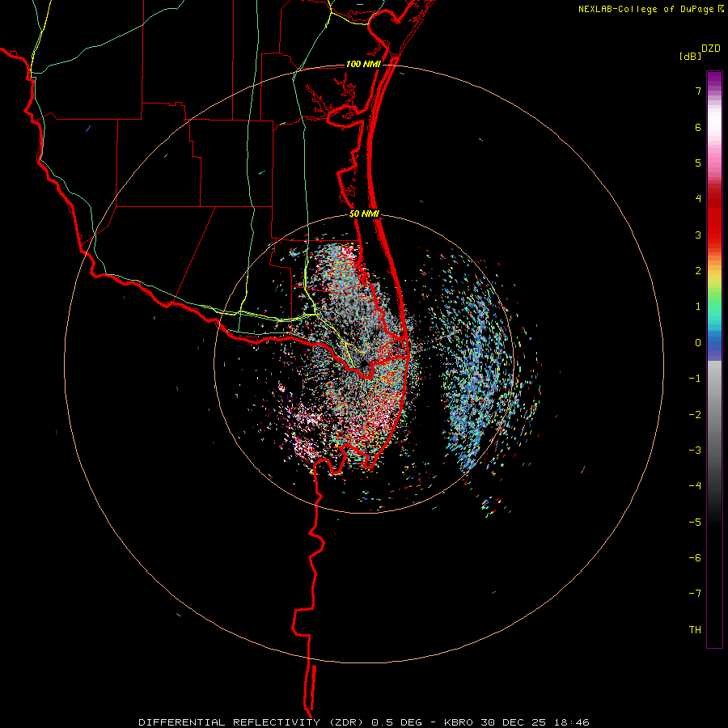This screenshot has width=728, height=728.
Task: Click the 1 value on color scale
Action: pos(698,307)
